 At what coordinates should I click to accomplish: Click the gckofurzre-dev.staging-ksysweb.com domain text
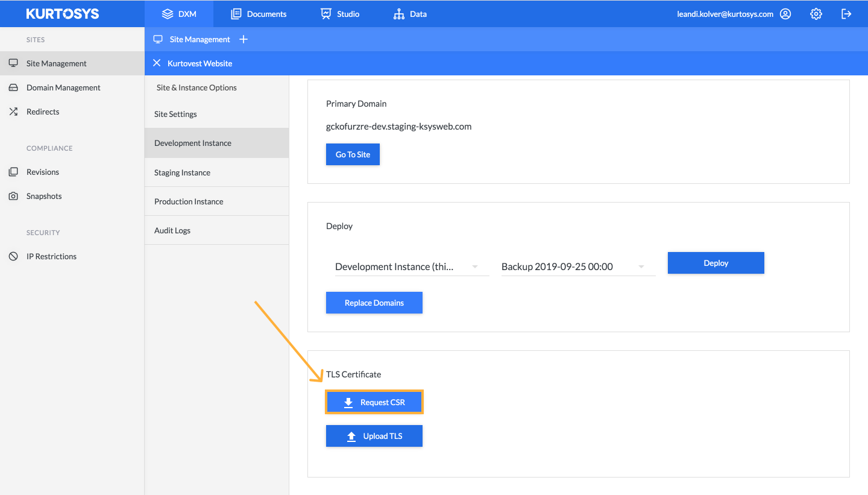coord(398,127)
